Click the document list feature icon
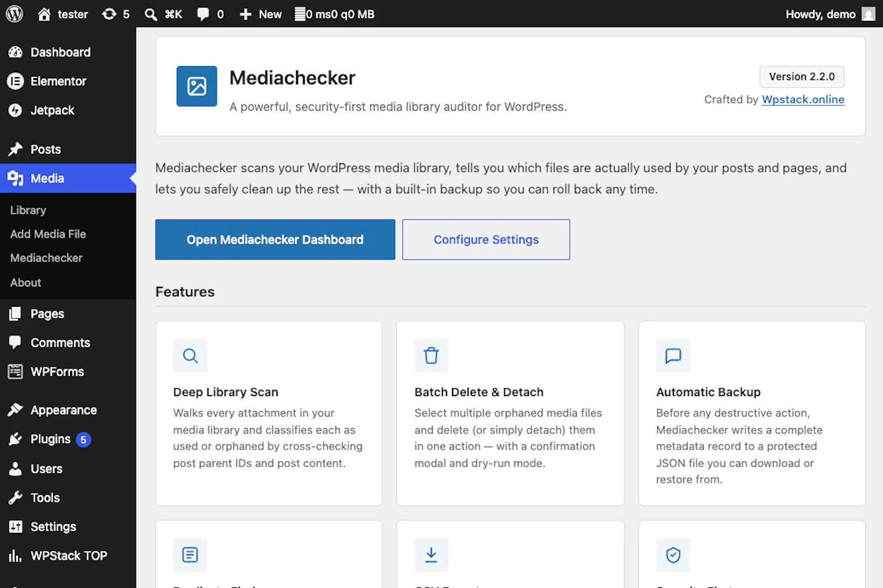Image resolution: width=883 pixels, height=588 pixels. click(190, 555)
